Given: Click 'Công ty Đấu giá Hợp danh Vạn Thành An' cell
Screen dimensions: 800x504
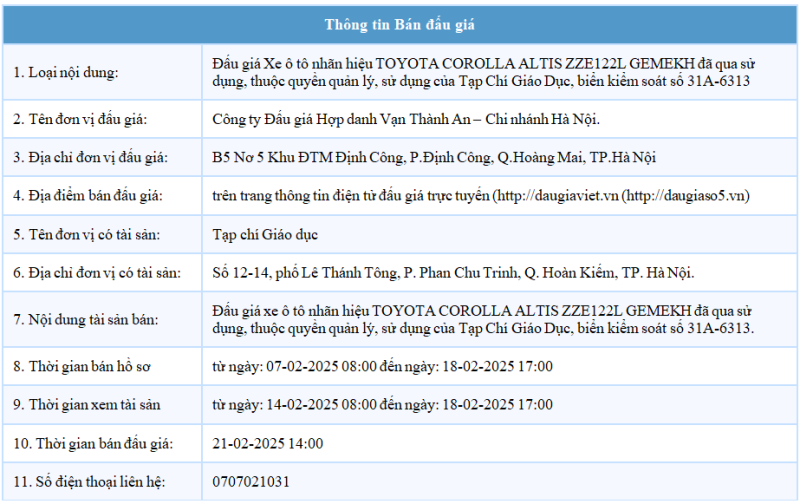Looking at the screenshot, I should click(406, 119).
